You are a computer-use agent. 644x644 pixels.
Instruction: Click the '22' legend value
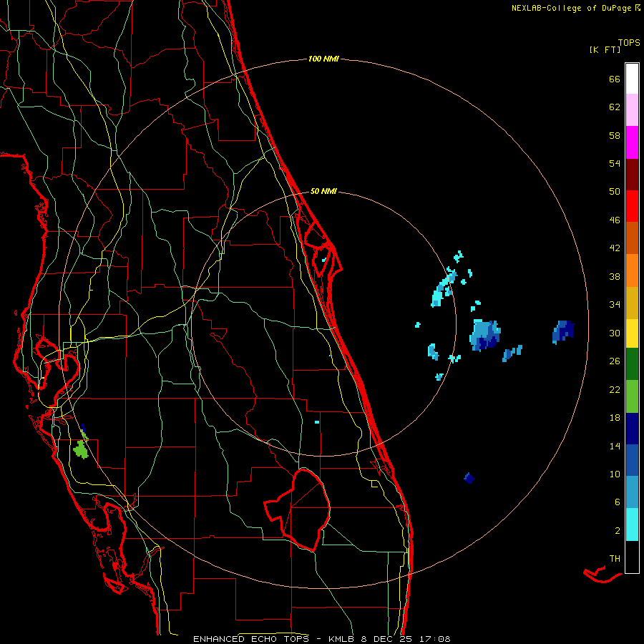(615, 390)
